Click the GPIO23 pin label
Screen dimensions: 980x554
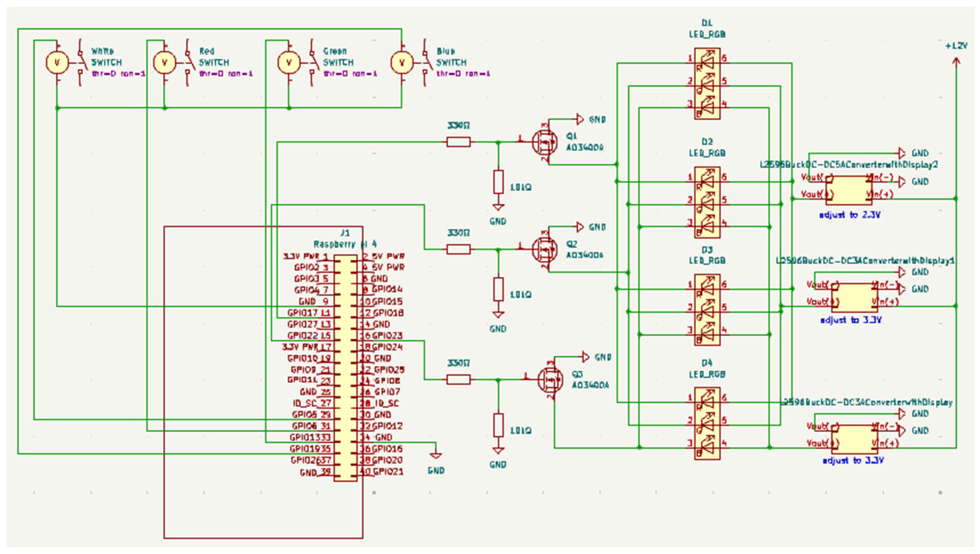coord(387,336)
